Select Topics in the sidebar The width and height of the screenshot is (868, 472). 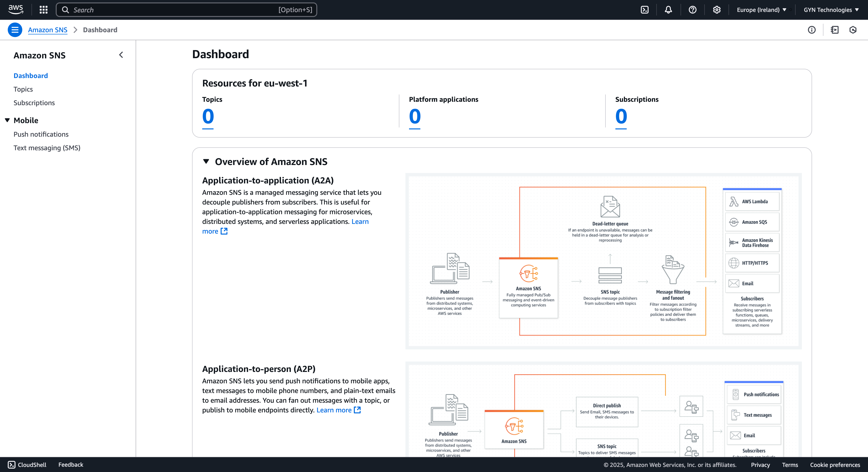coord(23,89)
